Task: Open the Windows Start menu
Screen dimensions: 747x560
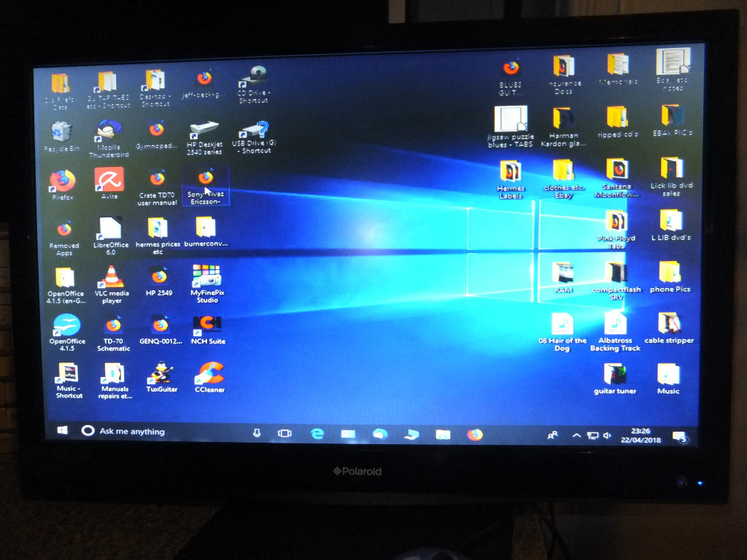Action: click(62, 430)
